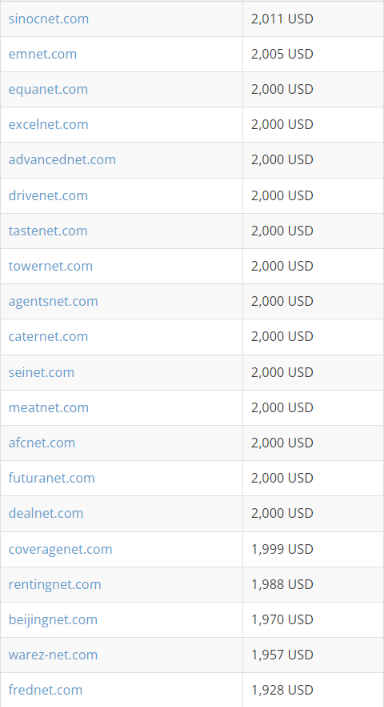Open agentsnet.com listing
This screenshot has height=707, width=384.
pos(53,301)
